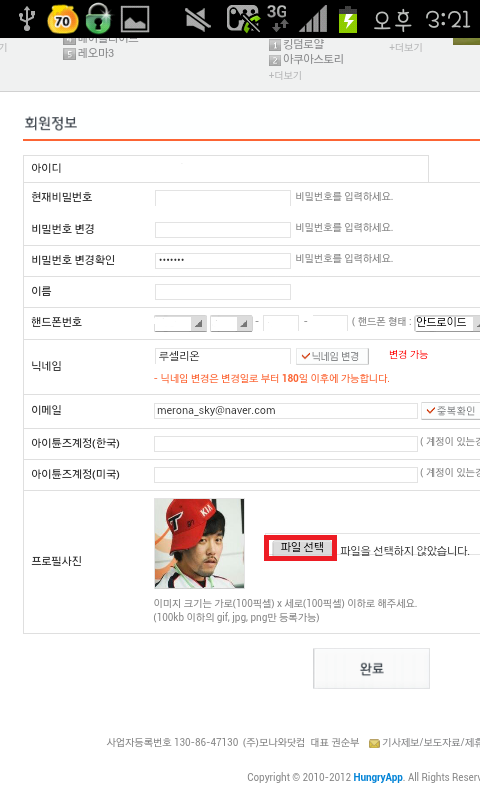Focus the 현재비밀번호 input field

point(223,198)
